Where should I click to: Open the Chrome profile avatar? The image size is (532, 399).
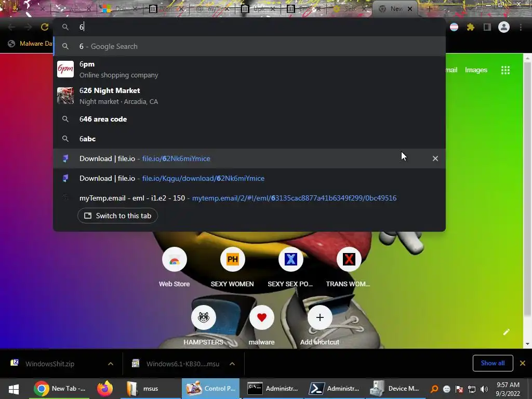tap(504, 27)
